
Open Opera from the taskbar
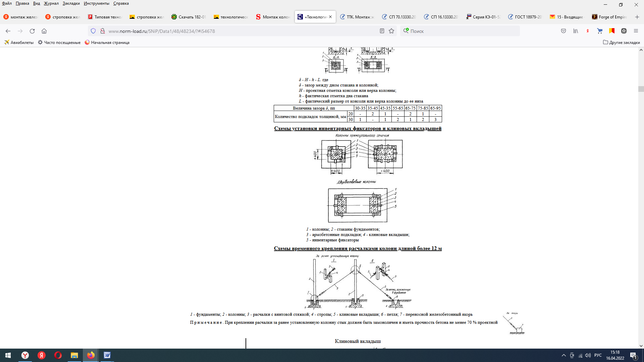[58, 355]
